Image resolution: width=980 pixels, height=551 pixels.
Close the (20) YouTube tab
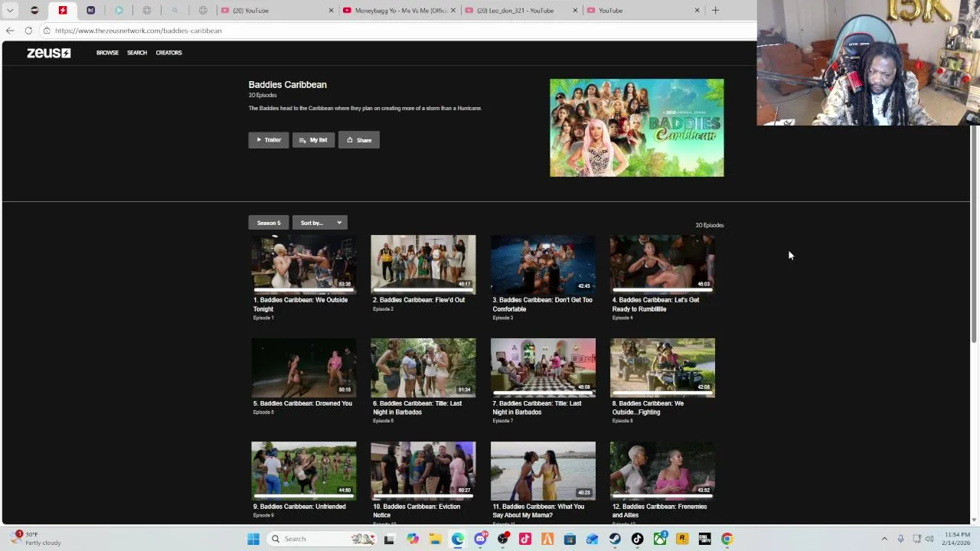(332, 11)
